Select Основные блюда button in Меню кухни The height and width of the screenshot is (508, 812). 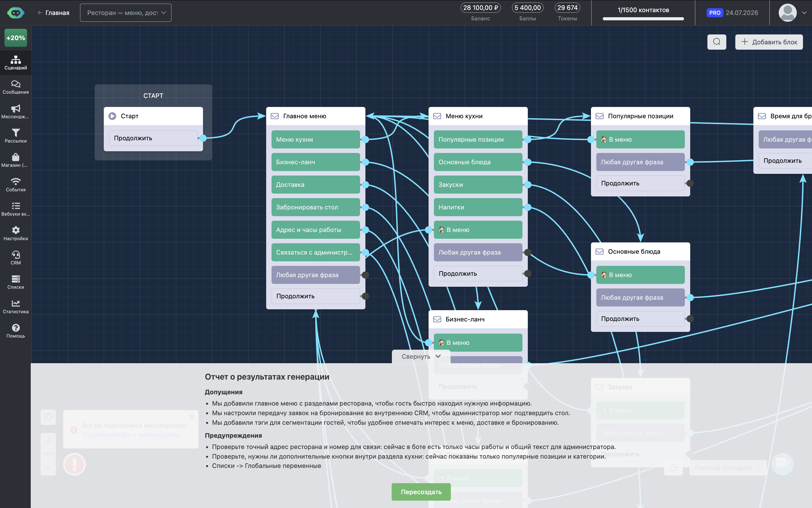pyautogui.click(x=478, y=162)
